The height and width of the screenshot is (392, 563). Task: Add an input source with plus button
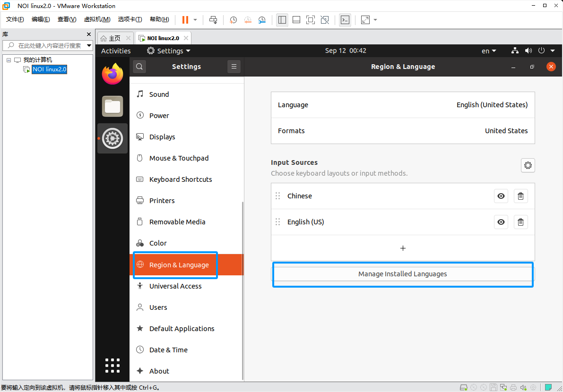pyautogui.click(x=403, y=248)
